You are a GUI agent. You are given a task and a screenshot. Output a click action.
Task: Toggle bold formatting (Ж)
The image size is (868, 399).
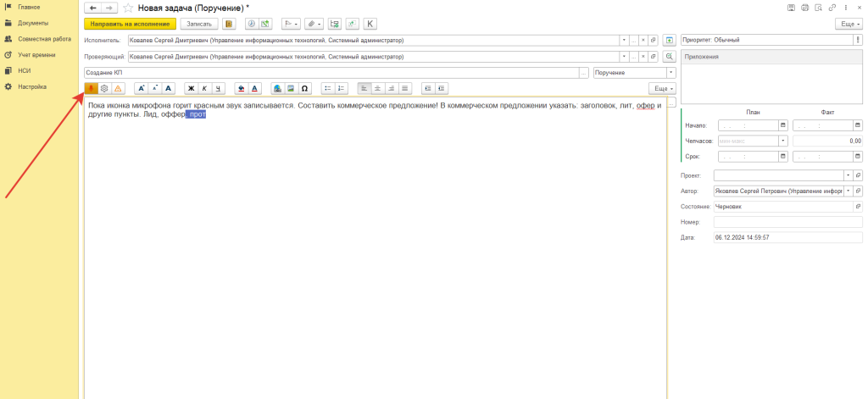[191, 88]
